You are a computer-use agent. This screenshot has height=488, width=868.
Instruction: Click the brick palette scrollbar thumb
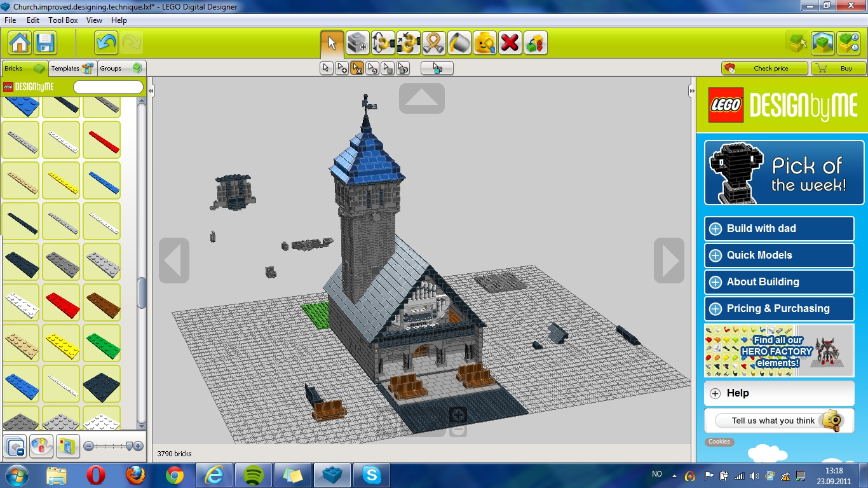pyautogui.click(x=142, y=293)
